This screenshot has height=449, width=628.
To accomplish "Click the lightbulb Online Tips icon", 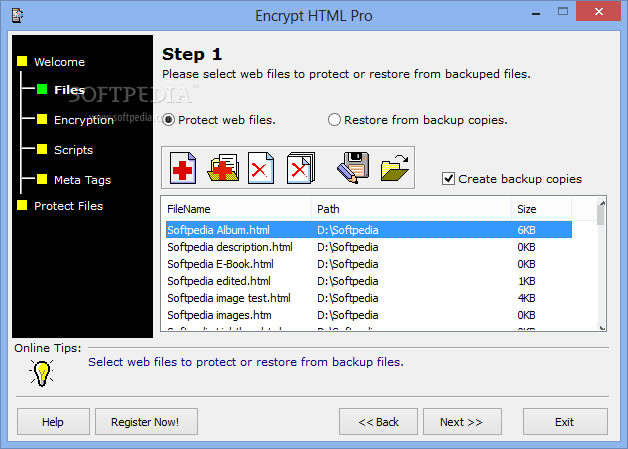I will coord(42,373).
